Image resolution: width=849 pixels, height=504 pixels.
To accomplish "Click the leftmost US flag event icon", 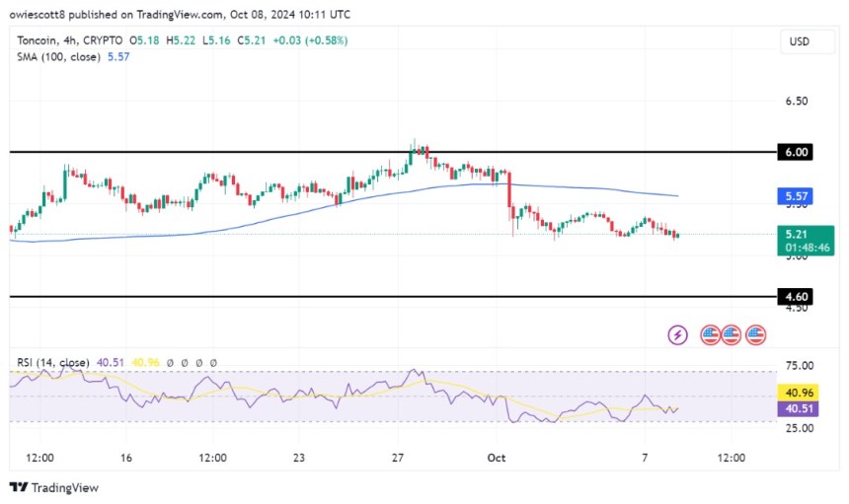I will click(710, 334).
